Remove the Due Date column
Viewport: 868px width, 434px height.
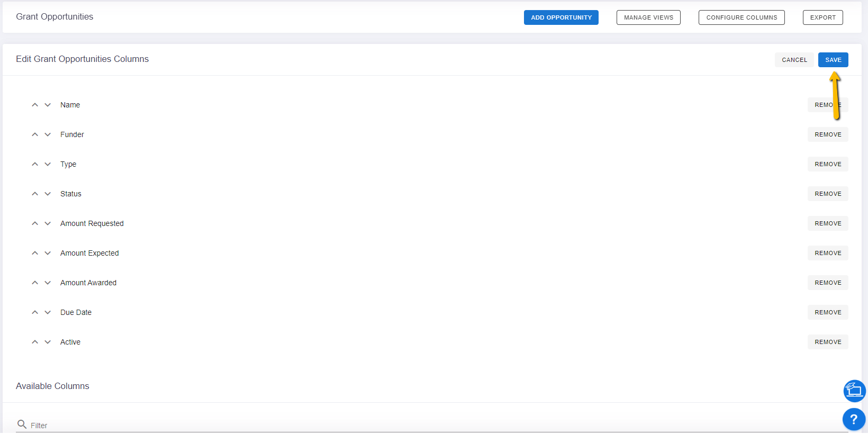[x=828, y=312]
